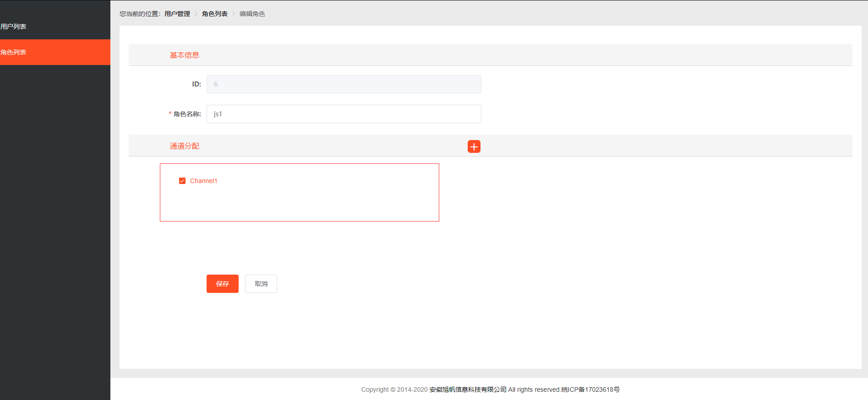
Task: Focus the 角色名称 input field
Action: click(344, 114)
